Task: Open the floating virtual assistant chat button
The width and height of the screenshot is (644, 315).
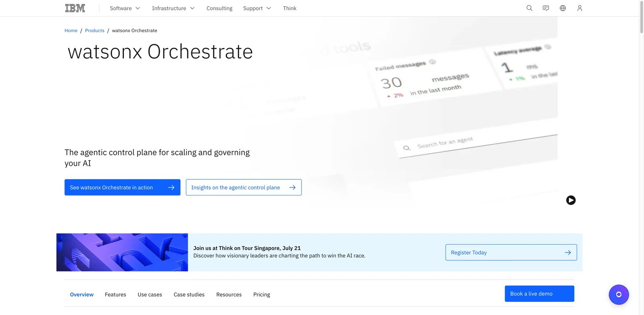Action: tap(619, 294)
